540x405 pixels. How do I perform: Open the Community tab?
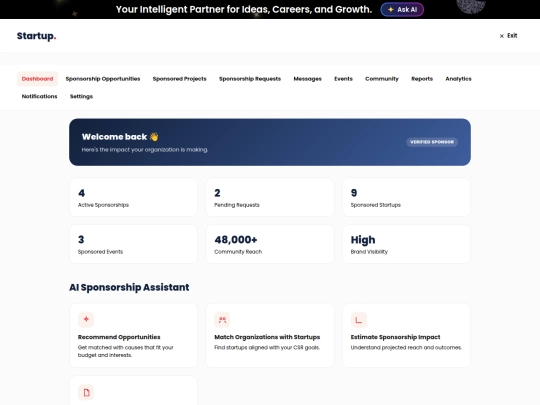[x=382, y=79]
